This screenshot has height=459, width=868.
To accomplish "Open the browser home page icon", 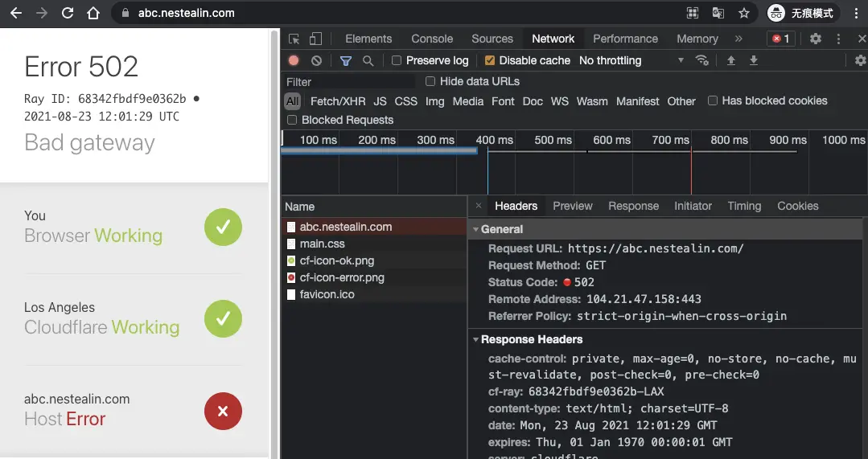I will point(93,13).
